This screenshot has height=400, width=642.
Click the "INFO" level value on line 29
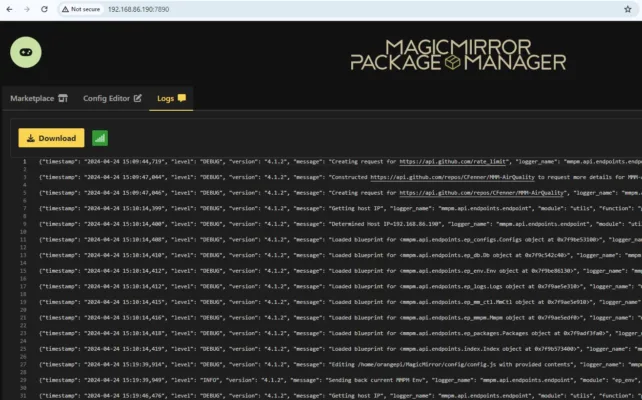[x=210, y=380]
